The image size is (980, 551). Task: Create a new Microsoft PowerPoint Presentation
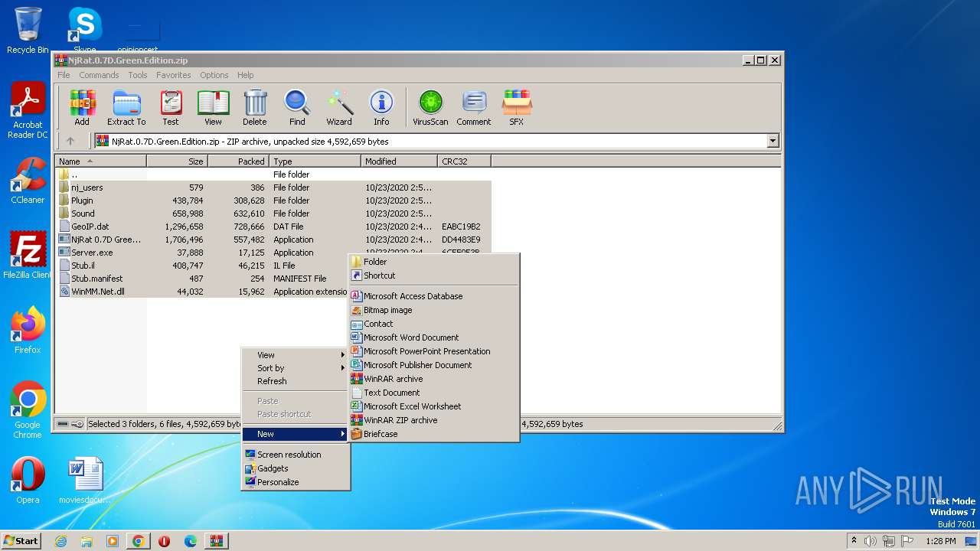[434, 351]
